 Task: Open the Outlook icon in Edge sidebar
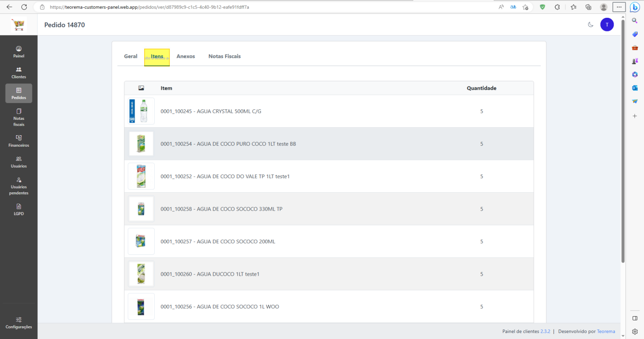635,88
